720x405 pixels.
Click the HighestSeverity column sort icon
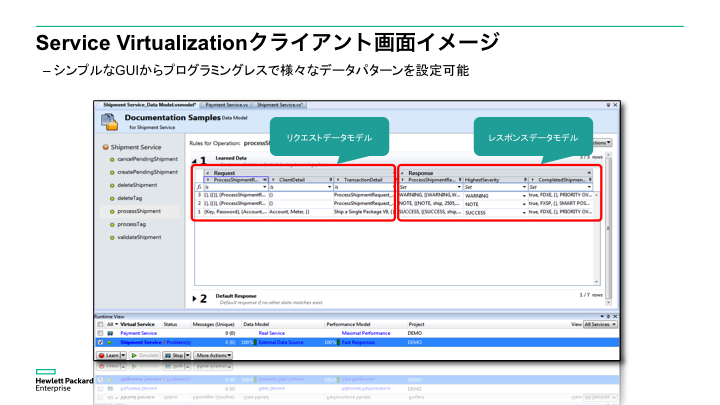click(525, 180)
